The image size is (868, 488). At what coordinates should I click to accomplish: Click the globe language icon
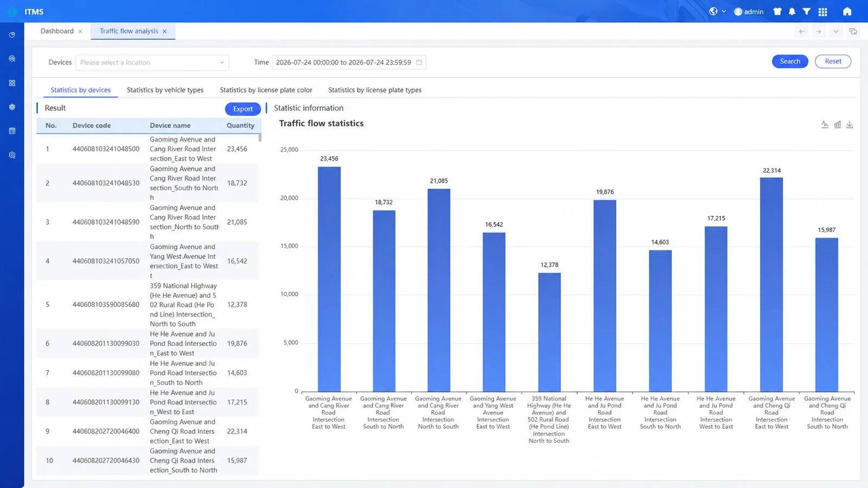[713, 11]
